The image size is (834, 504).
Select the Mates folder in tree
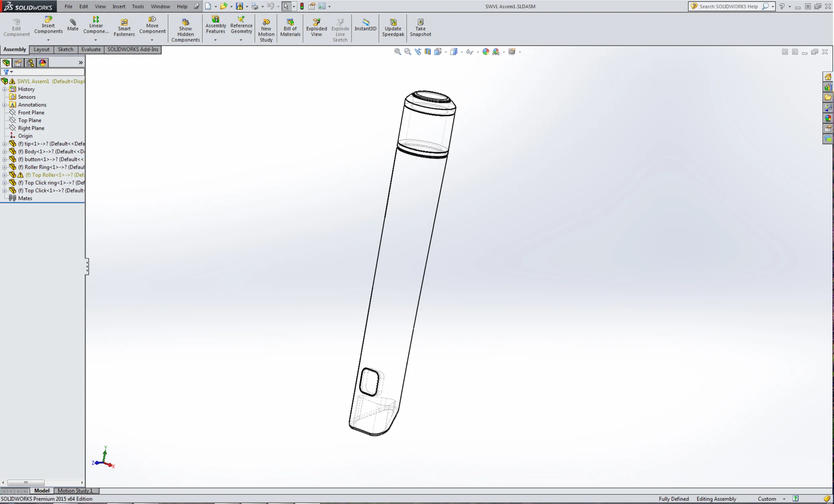25,198
